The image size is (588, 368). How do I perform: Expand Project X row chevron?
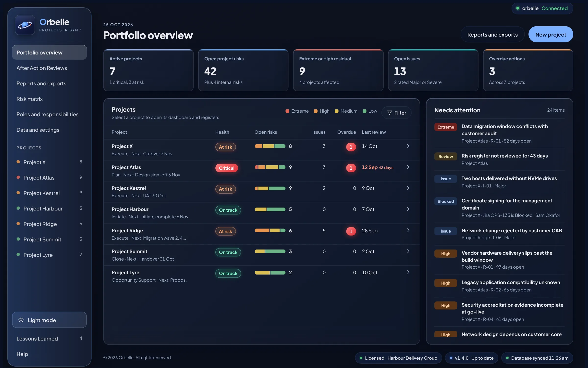pos(408,146)
